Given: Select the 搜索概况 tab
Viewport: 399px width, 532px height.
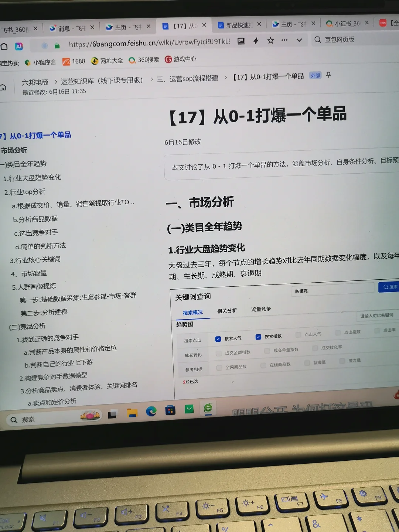Looking at the screenshot, I should click(193, 313).
